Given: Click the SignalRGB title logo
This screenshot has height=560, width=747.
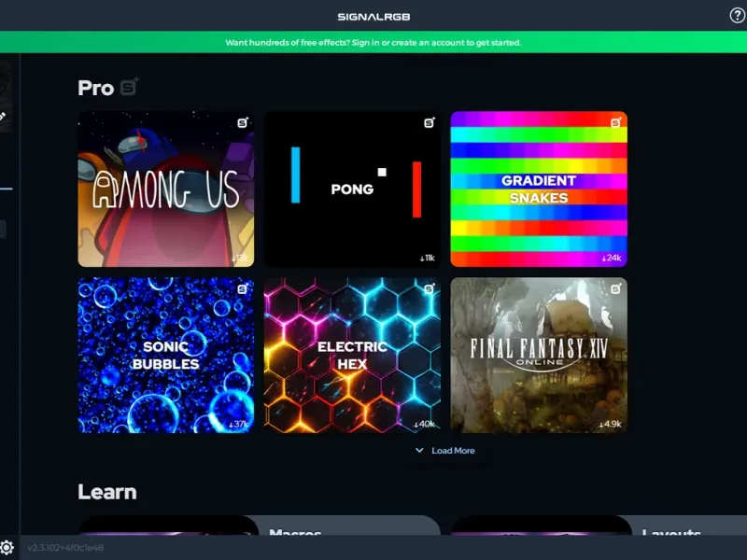Looking at the screenshot, I should coord(373,17).
